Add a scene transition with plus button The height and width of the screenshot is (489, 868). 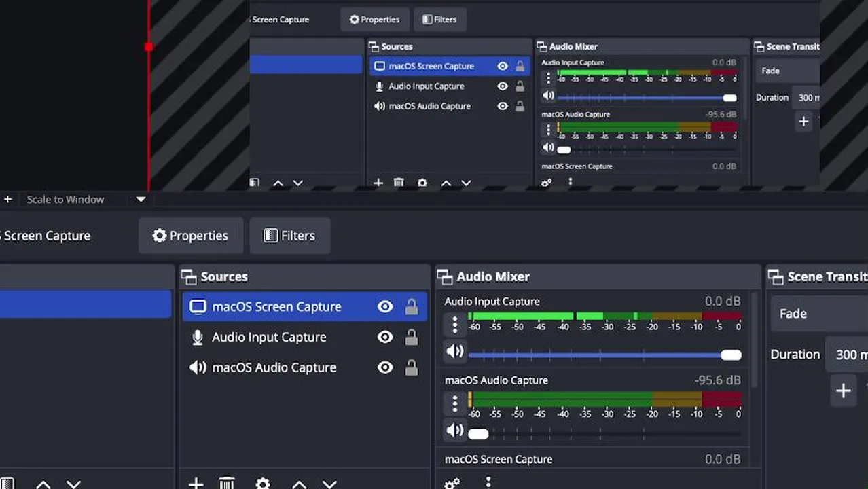(x=843, y=391)
